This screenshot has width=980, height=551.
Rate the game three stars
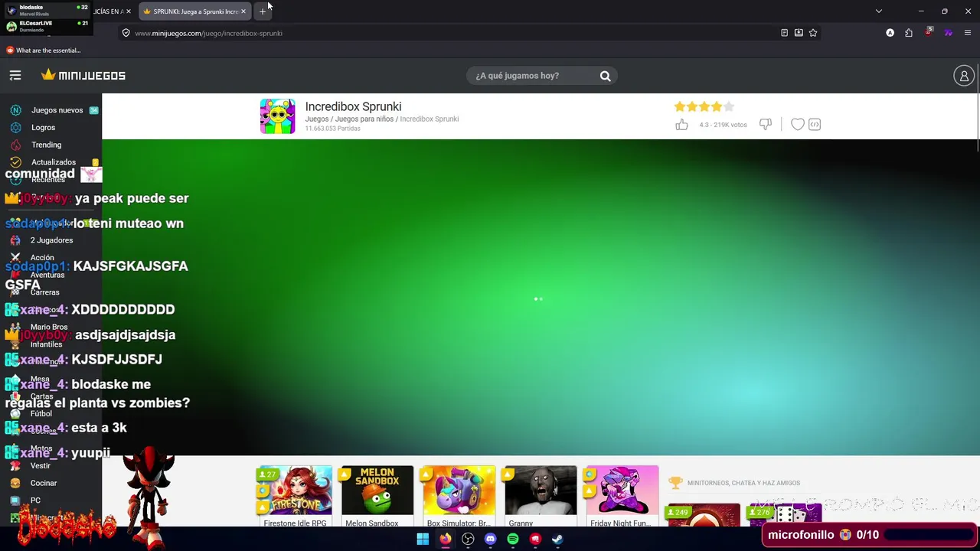[704, 106]
